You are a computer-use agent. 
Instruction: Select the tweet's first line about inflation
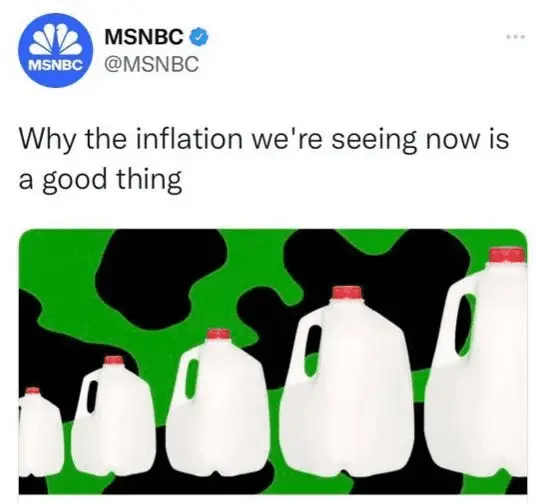click(x=264, y=139)
